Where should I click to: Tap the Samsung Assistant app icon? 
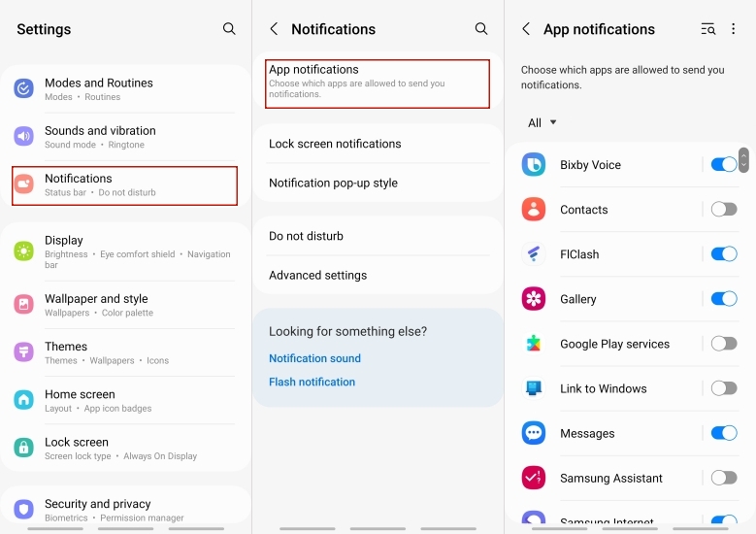tap(533, 478)
